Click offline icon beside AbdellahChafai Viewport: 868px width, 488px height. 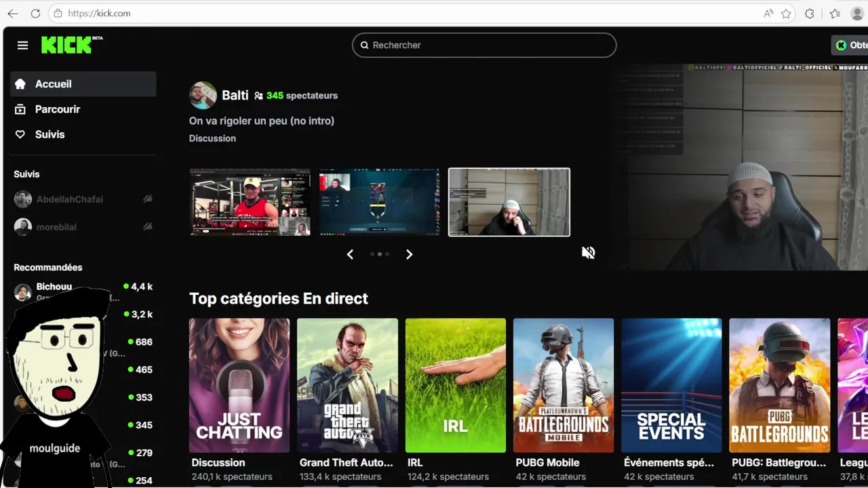[x=148, y=199]
